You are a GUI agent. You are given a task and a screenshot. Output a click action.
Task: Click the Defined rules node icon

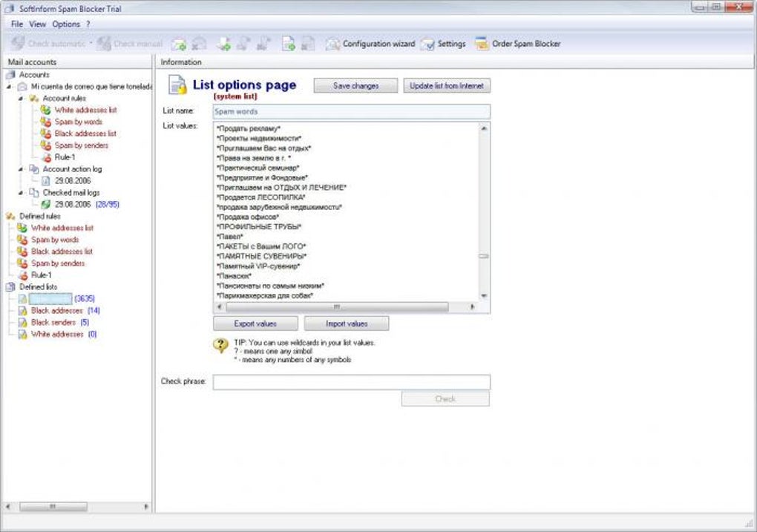click(10, 216)
